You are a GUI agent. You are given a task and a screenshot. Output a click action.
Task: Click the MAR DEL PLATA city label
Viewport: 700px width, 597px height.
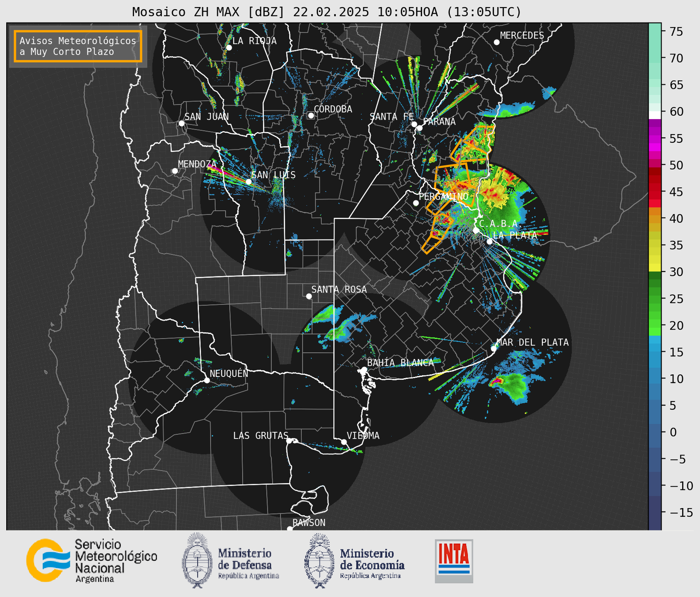[532, 343]
